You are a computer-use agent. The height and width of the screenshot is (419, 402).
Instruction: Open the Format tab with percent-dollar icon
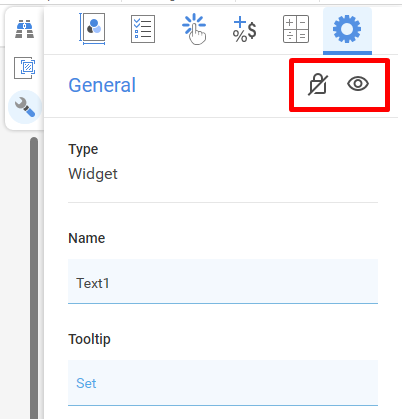(x=245, y=29)
